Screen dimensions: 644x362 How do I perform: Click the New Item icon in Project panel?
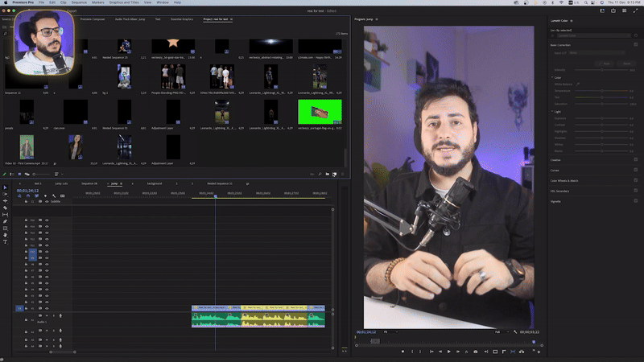(x=335, y=174)
